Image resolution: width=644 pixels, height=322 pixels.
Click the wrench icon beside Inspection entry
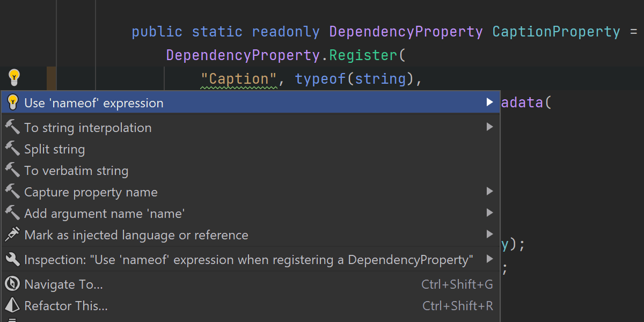(x=12, y=260)
